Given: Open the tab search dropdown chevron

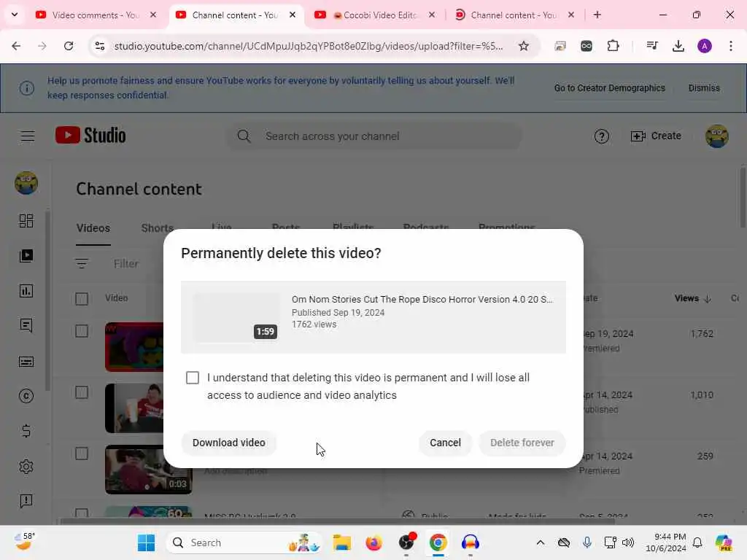Looking at the screenshot, I should click(x=15, y=15).
